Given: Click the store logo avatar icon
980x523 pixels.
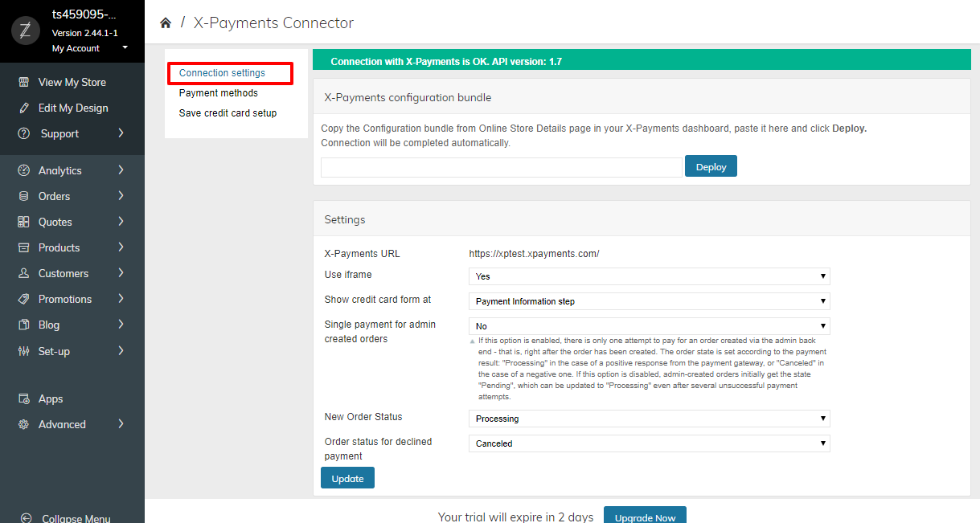Looking at the screenshot, I should coord(25,31).
